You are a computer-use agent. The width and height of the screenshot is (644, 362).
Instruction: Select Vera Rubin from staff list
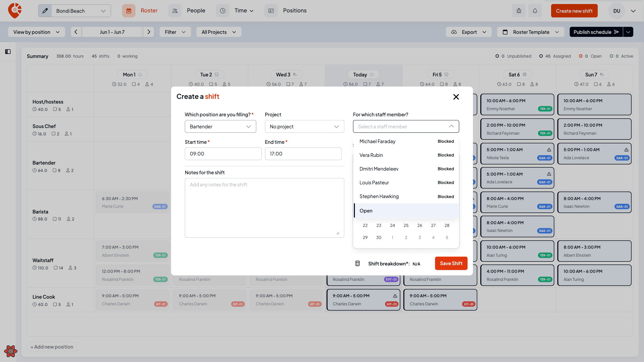406,155
